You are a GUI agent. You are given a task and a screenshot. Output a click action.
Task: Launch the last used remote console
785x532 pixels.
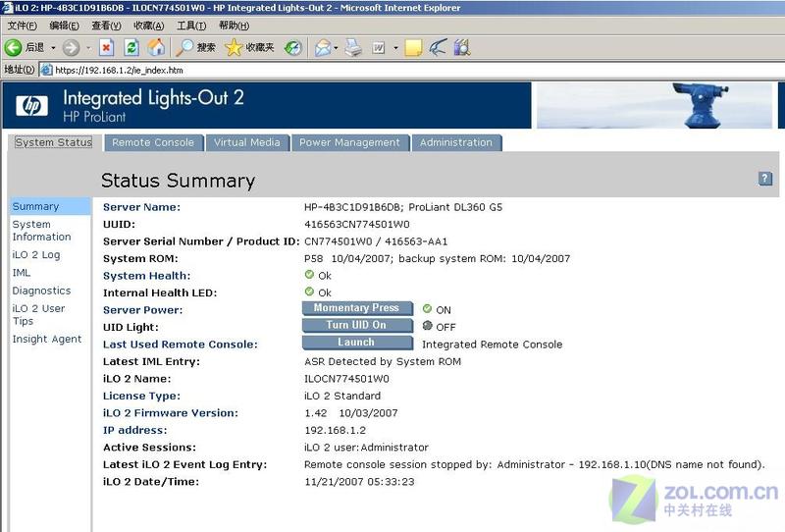pyautogui.click(x=357, y=343)
